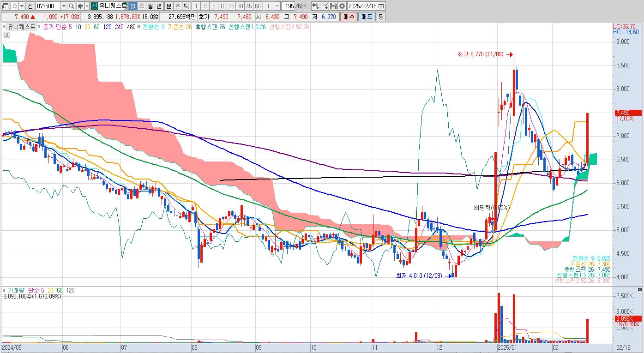Click the small square marker before 전환선
Viewport: 644px width, 353px height.
pyautogui.click(x=138, y=27)
